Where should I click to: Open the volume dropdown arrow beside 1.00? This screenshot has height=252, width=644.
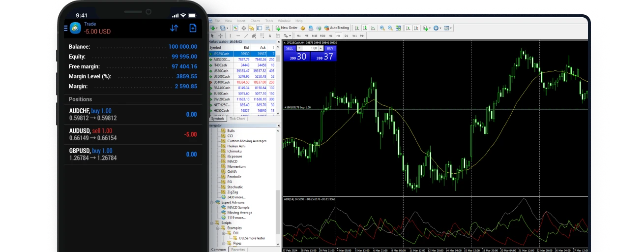(x=321, y=48)
